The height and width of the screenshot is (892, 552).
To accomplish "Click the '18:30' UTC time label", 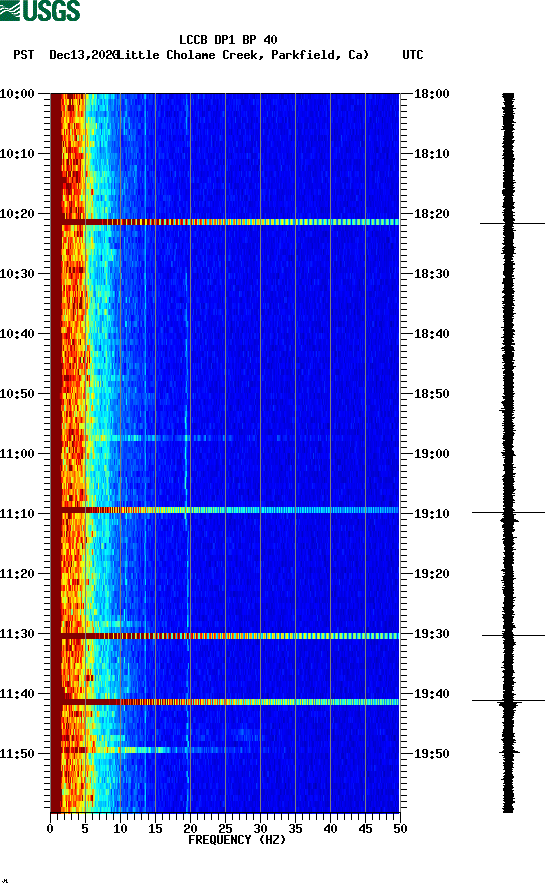I will pos(432,274).
